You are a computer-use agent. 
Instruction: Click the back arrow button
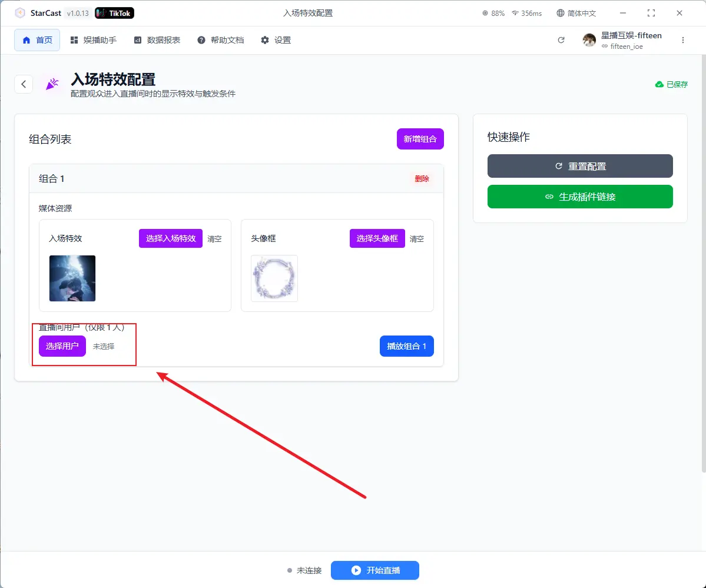pyautogui.click(x=24, y=84)
